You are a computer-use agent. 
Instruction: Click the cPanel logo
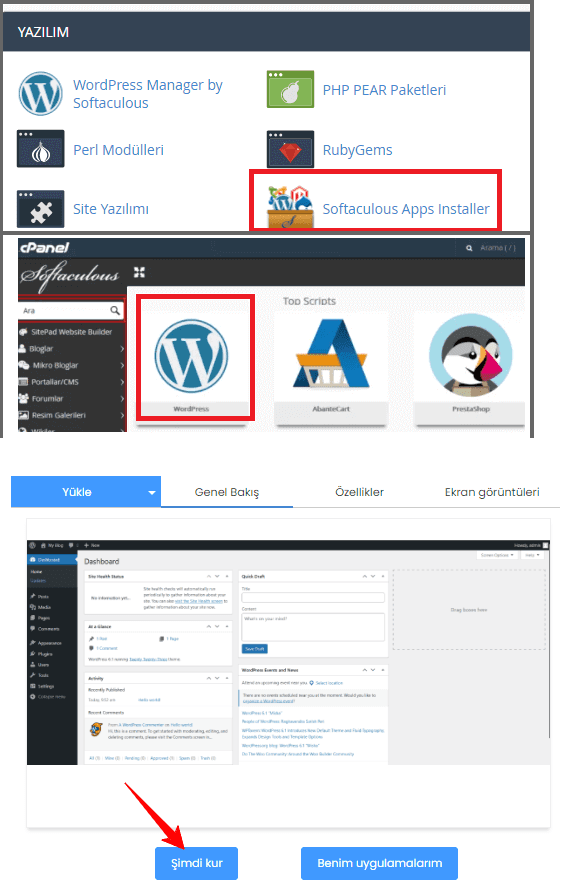point(44,247)
